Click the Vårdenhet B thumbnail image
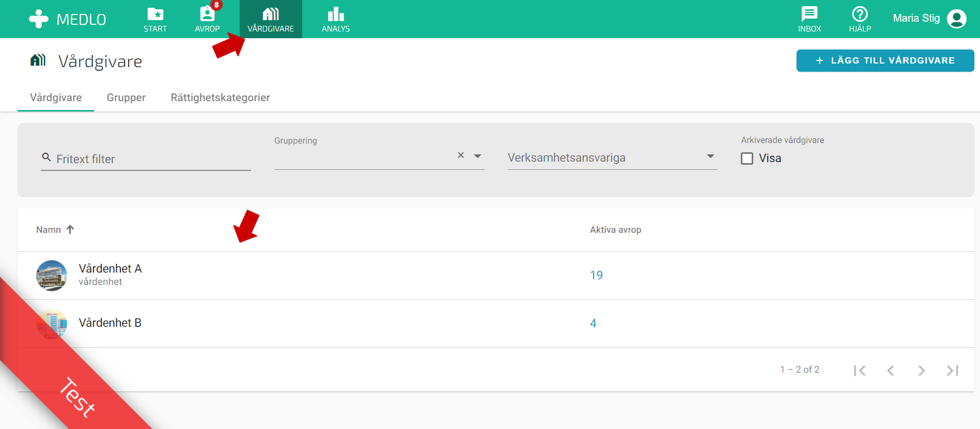This screenshot has width=980, height=429. [52, 324]
